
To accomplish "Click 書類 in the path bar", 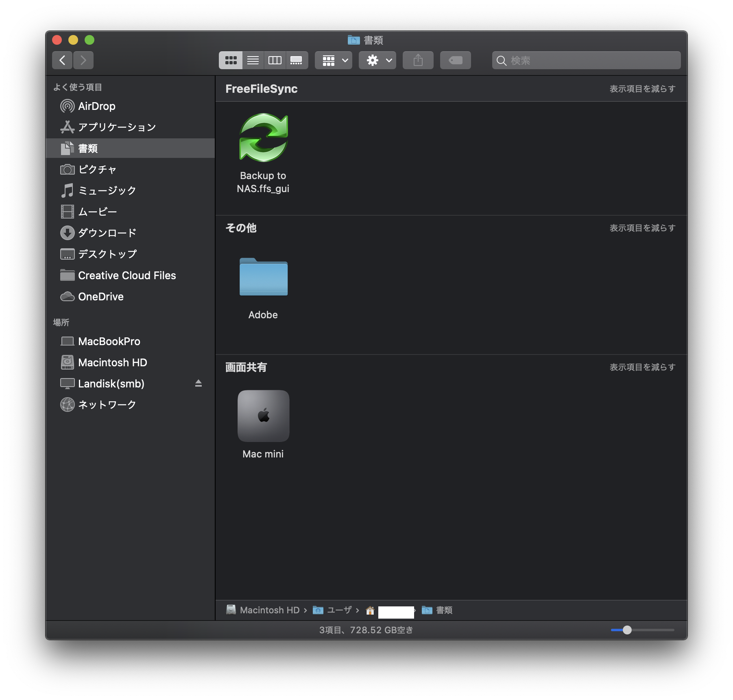I will pyautogui.click(x=437, y=610).
